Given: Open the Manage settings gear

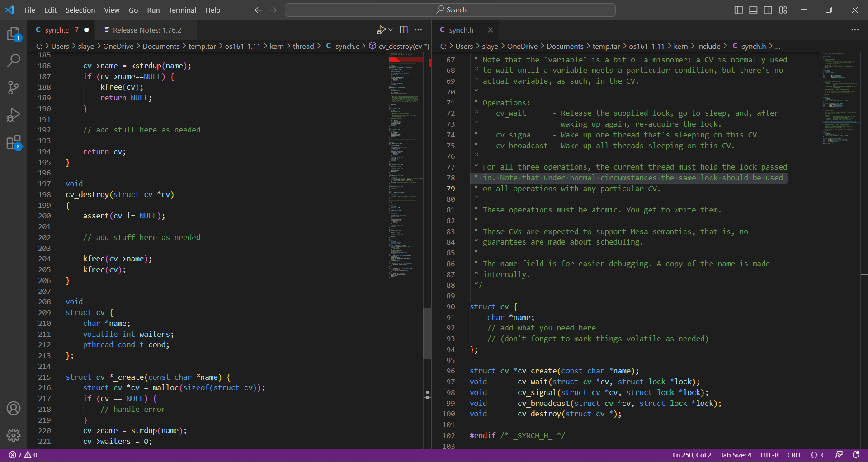Looking at the screenshot, I should tap(14, 435).
